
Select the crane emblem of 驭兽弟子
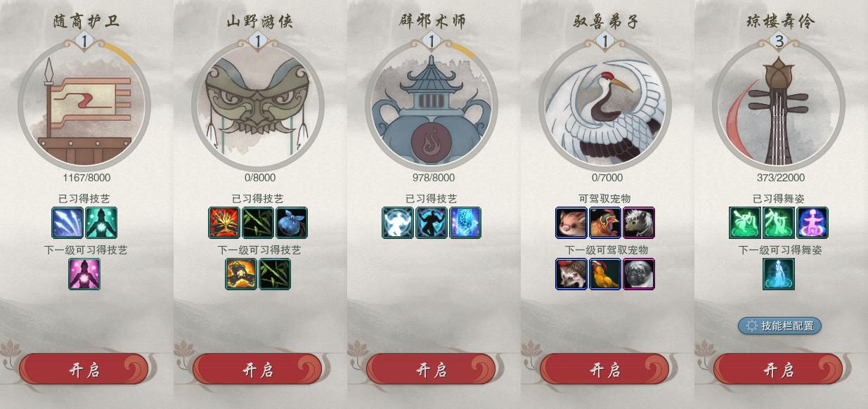[605, 105]
